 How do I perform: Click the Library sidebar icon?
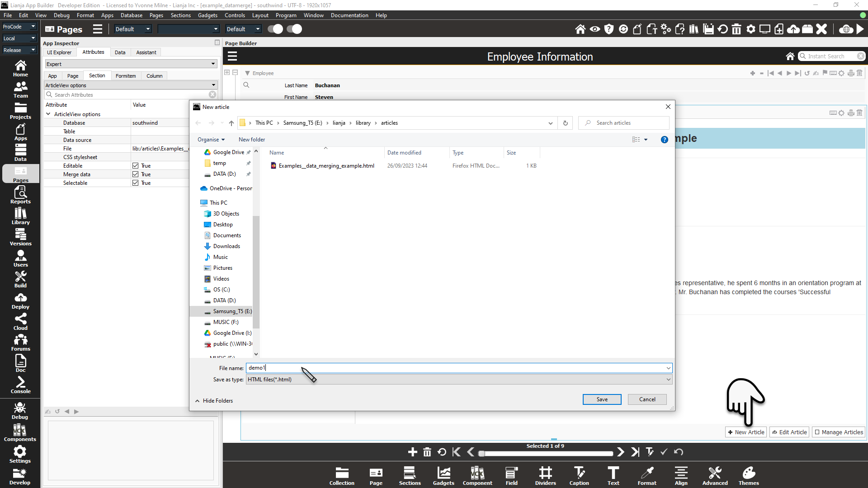point(20,216)
